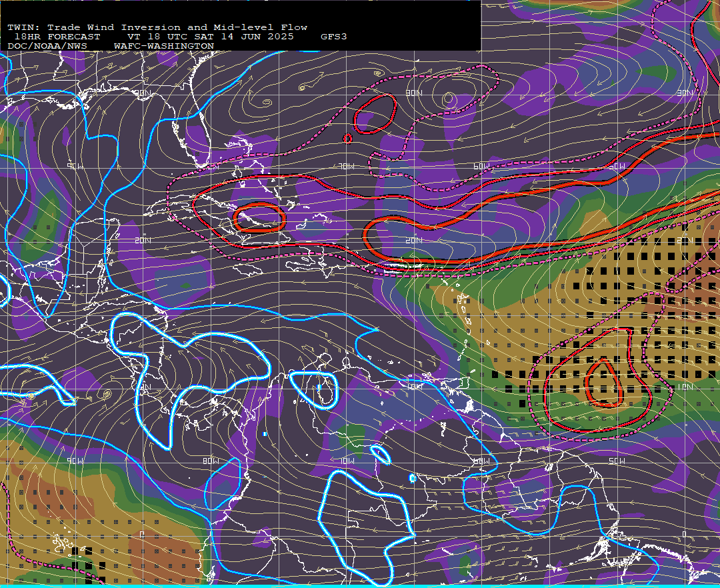Click the 'WAFC-WASHINGTON' label
720x588 pixels.
163,47
